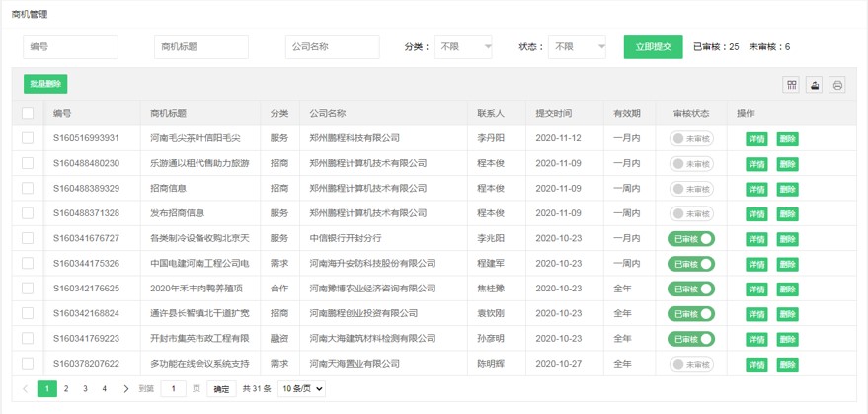Toggle 已审核 switch for 孙彦明 row

click(x=691, y=339)
